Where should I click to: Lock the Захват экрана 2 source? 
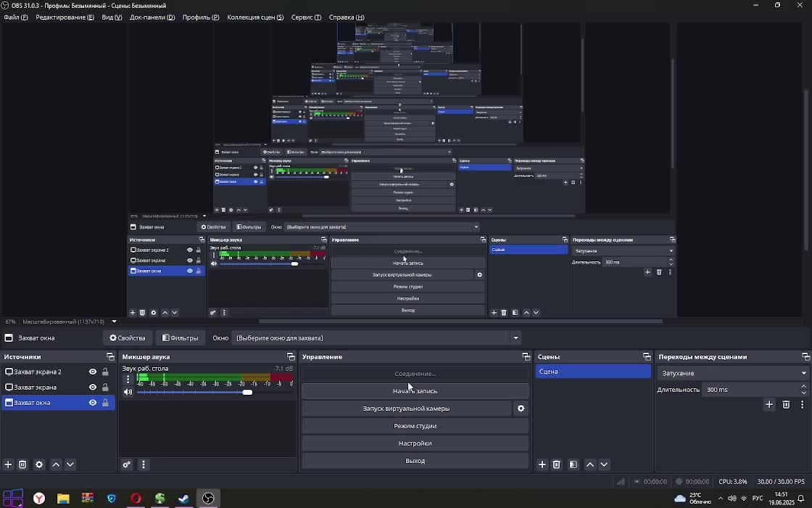pyautogui.click(x=105, y=372)
